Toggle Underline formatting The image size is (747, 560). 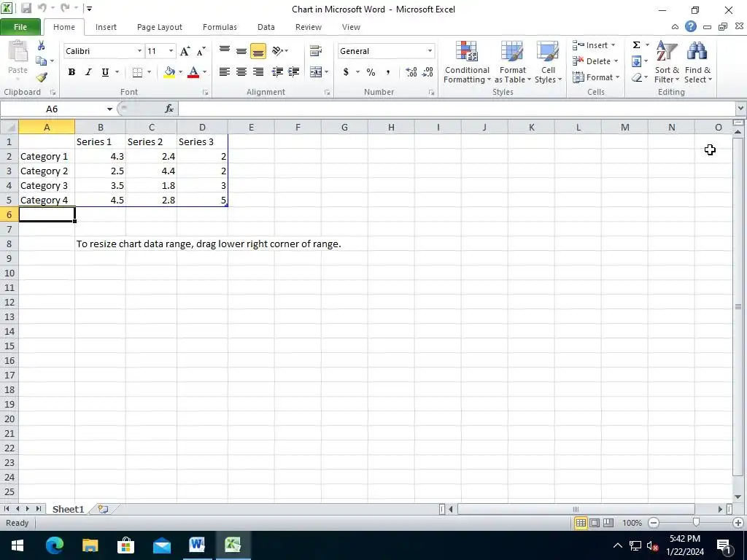pos(105,72)
